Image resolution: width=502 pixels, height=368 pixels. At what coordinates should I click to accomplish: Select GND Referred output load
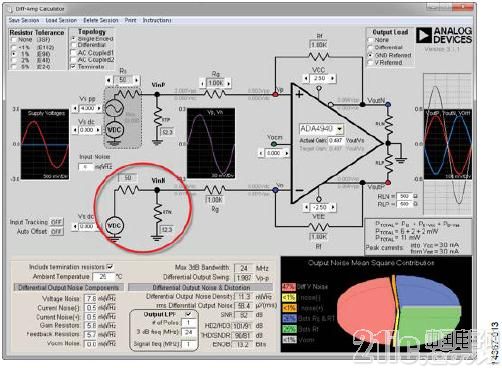tap(370, 55)
